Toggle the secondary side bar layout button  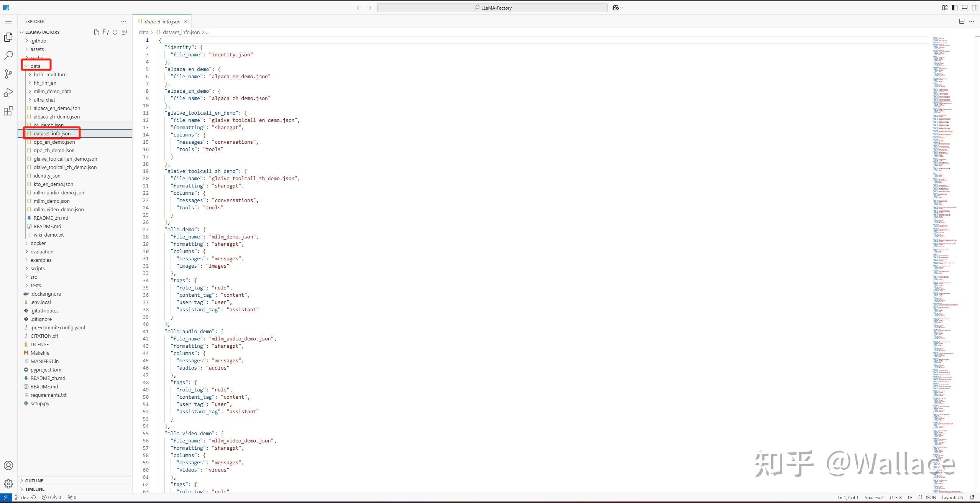pos(974,8)
